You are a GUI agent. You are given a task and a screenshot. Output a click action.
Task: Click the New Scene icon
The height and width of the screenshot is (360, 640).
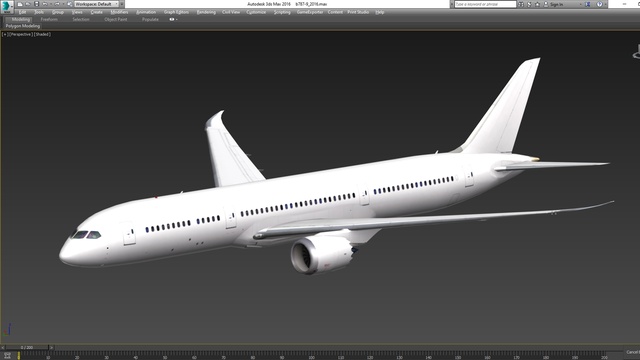[x=20, y=4]
